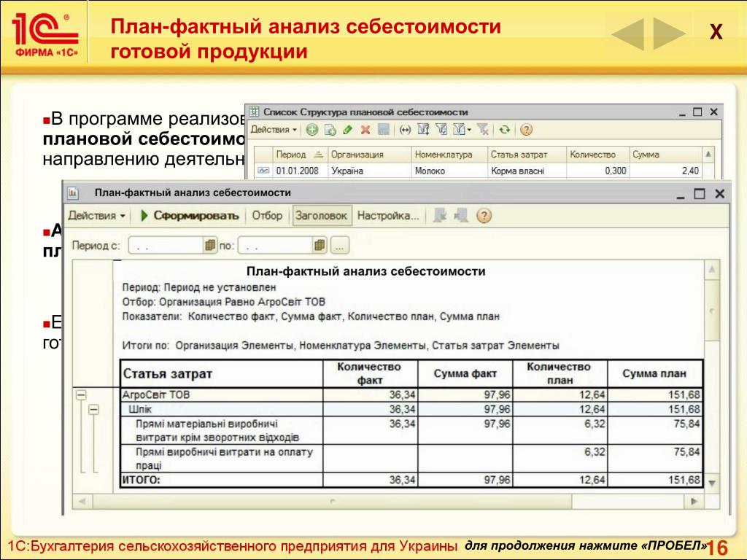The image size is (747, 560).
Task: Click Прямі виробничі витрати на оплату праці row
Action: click(411, 459)
